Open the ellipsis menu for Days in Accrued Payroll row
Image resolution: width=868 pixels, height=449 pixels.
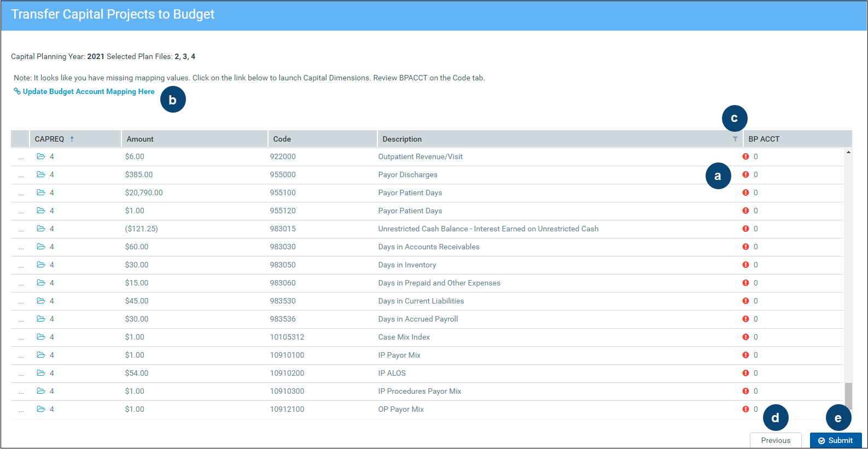(x=21, y=320)
